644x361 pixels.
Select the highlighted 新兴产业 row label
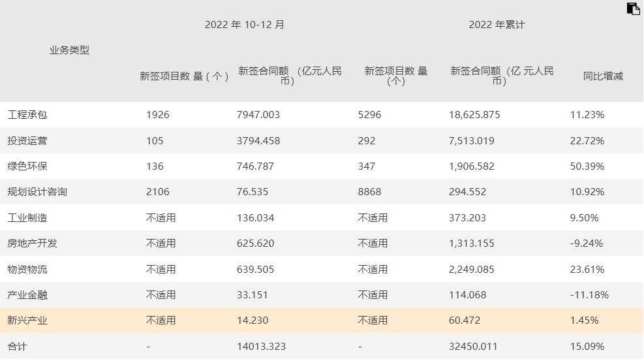(x=27, y=321)
